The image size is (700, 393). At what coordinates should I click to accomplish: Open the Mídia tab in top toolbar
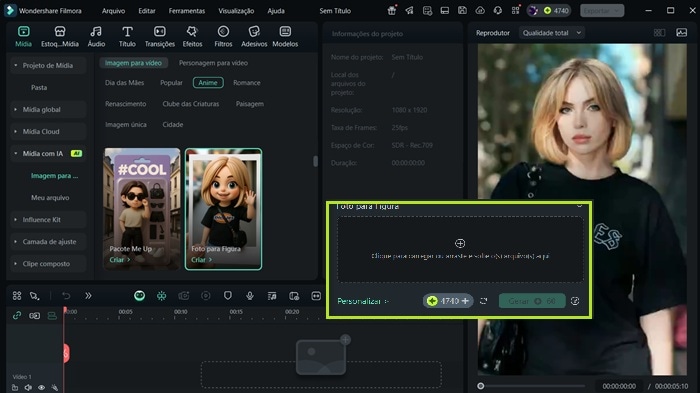click(x=23, y=37)
